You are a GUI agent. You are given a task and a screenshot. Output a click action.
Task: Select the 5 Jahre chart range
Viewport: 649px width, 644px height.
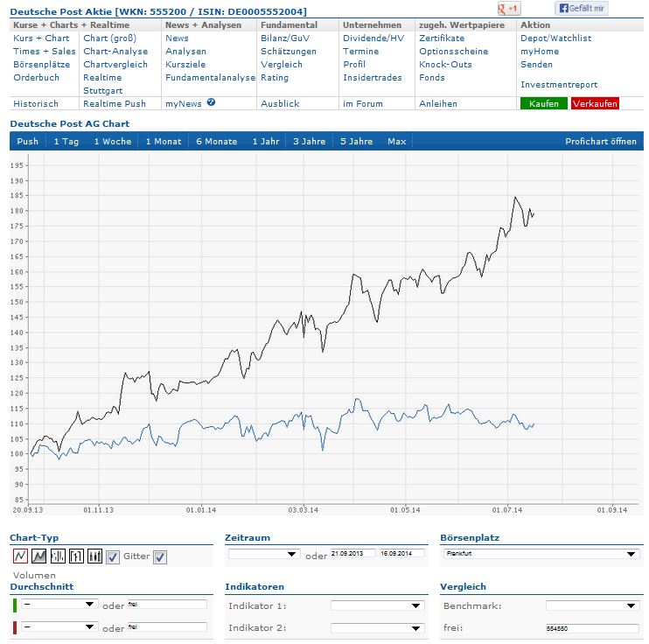[356, 141]
